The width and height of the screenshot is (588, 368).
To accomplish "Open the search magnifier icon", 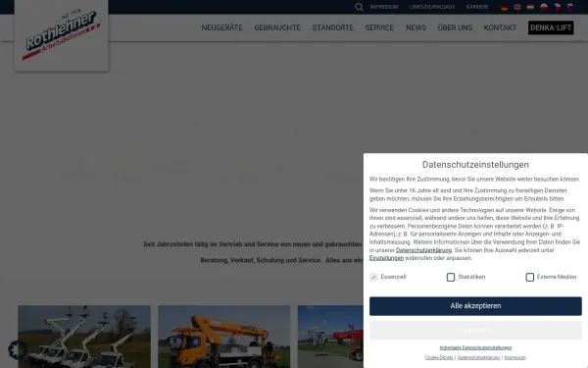I will tap(359, 7).
